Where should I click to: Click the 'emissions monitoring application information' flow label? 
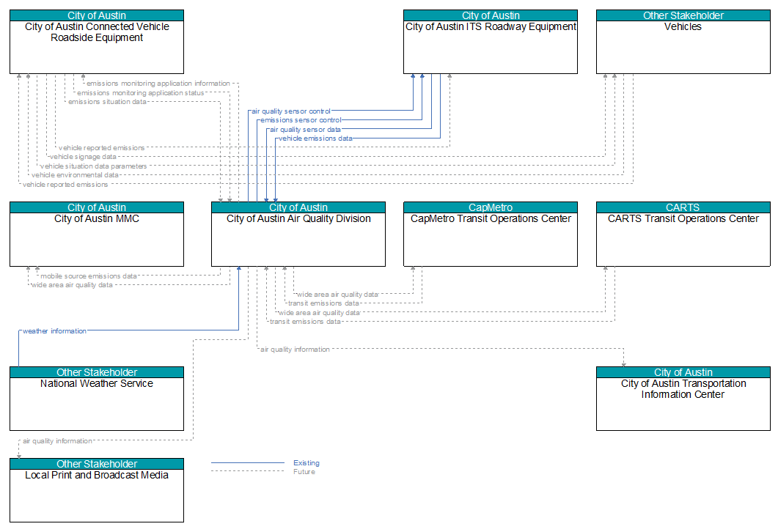(x=158, y=84)
